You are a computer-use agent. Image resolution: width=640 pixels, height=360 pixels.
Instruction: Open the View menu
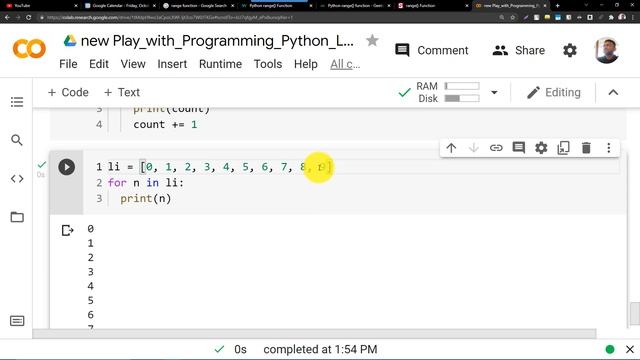(x=133, y=64)
